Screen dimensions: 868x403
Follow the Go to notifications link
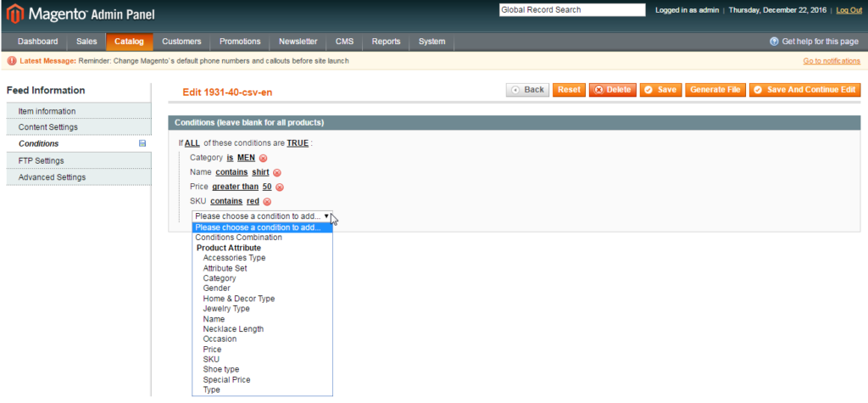832,61
